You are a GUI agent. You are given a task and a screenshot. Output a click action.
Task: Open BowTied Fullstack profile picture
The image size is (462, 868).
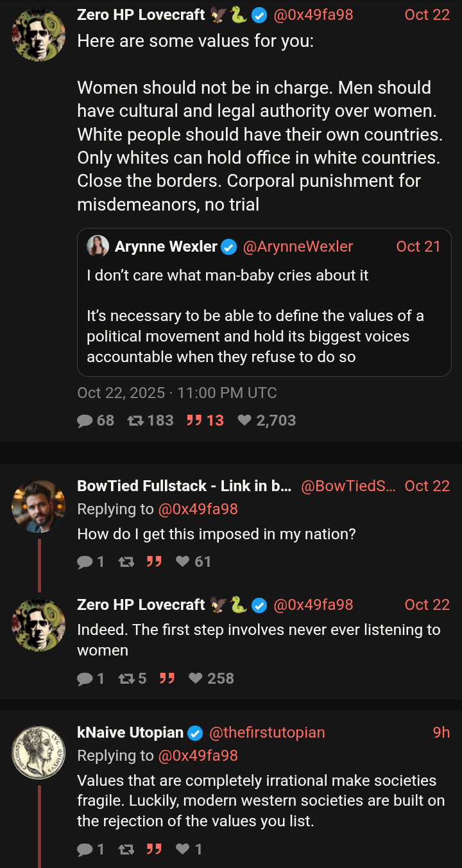point(38,506)
